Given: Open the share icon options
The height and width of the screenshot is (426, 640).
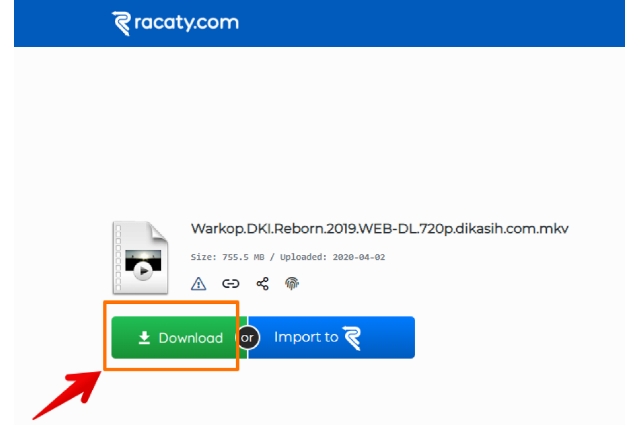Looking at the screenshot, I should coord(262,283).
